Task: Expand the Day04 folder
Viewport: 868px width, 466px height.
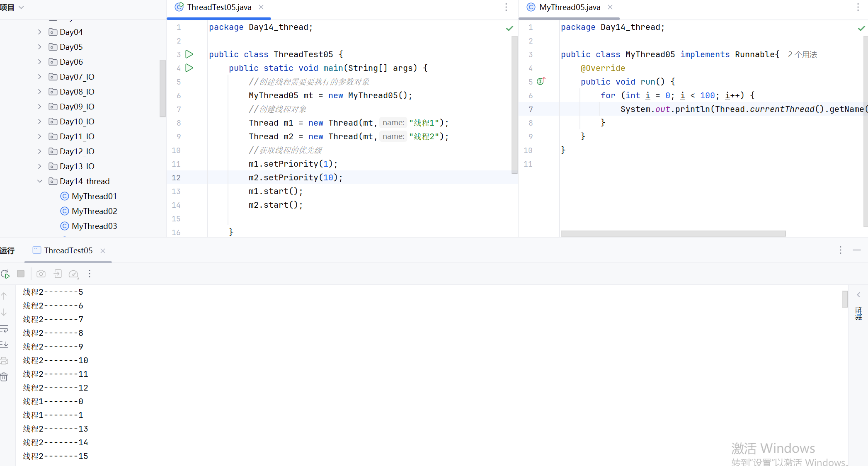Action: point(40,32)
